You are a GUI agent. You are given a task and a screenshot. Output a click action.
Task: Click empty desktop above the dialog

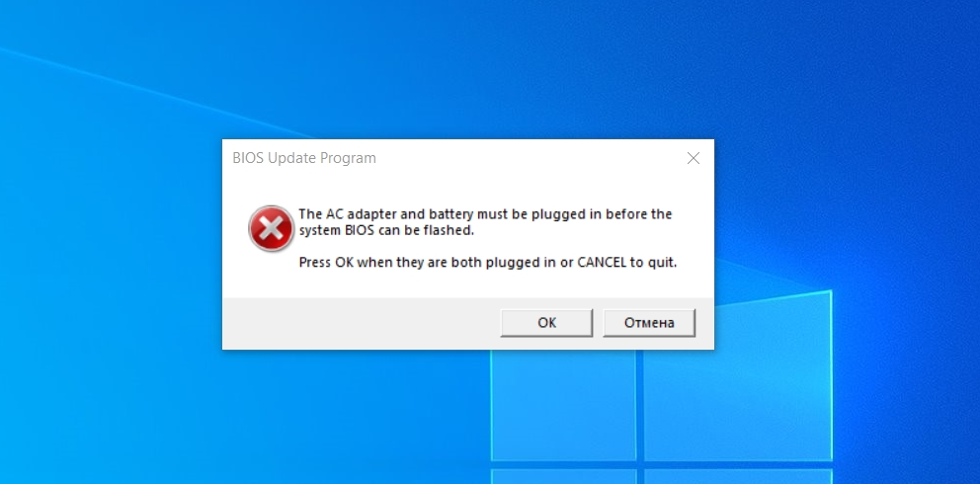pos(467,69)
